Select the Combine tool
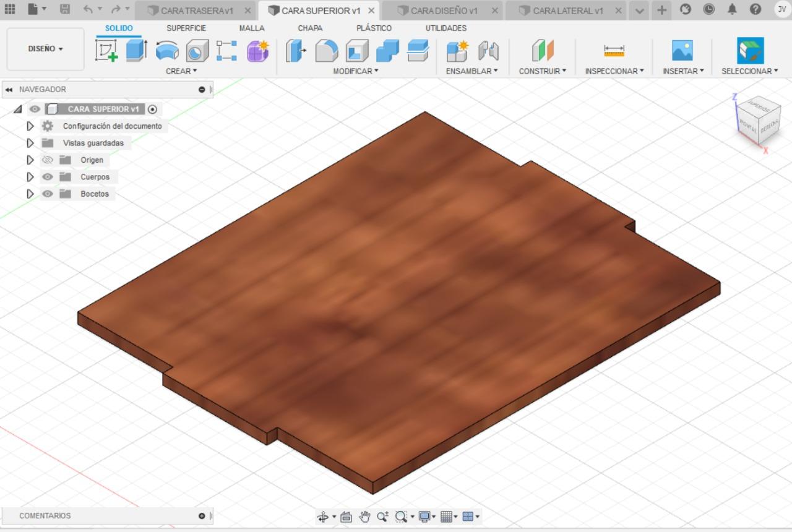This screenshot has height=532, width=792. 387,51
